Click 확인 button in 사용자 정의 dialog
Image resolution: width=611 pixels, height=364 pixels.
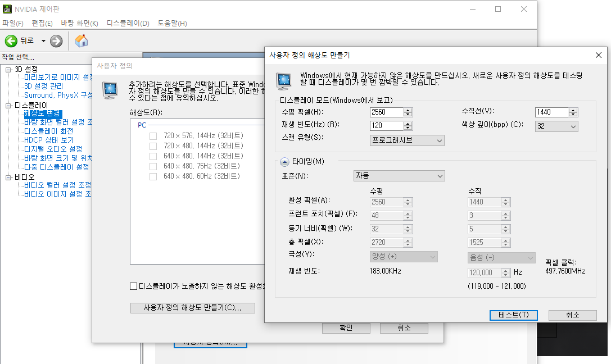(346, 328)
